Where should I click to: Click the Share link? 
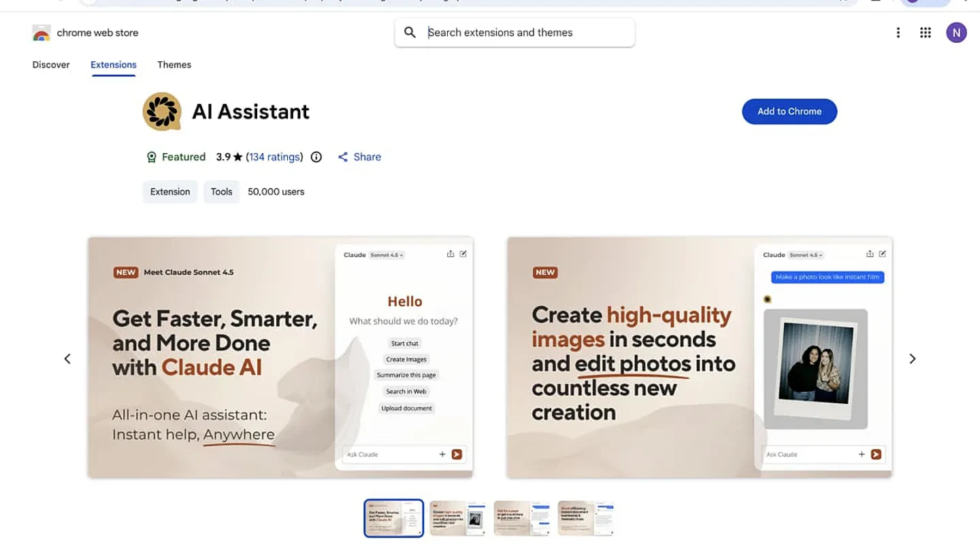click(x=359, y=157)
